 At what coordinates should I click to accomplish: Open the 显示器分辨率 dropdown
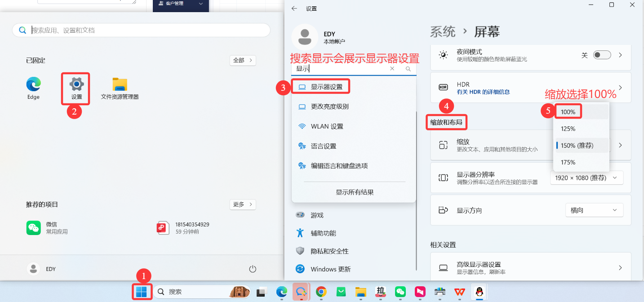tap(586, 178)
